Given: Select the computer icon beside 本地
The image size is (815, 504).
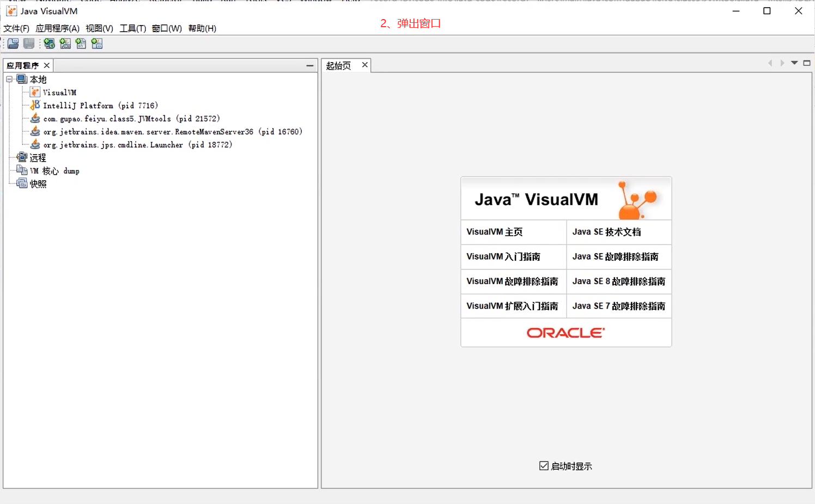Looking at the screenshot, I should [22, 79].
